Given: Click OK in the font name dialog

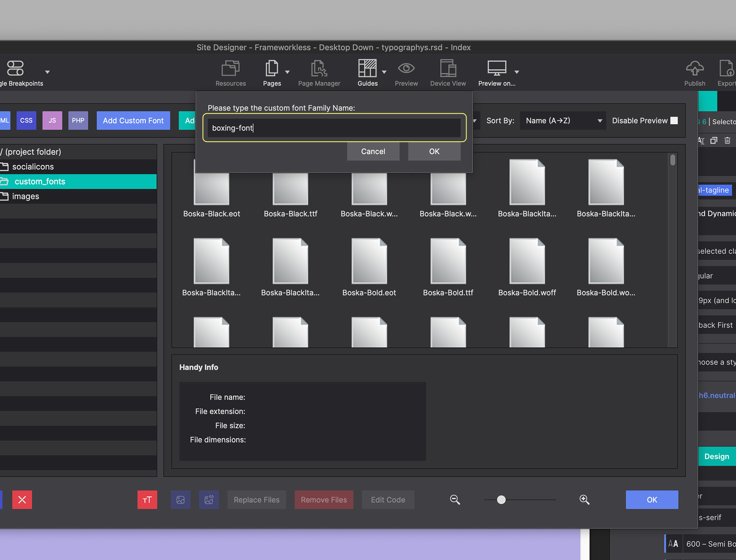Looking at the screenshot, I should (434, 151).
